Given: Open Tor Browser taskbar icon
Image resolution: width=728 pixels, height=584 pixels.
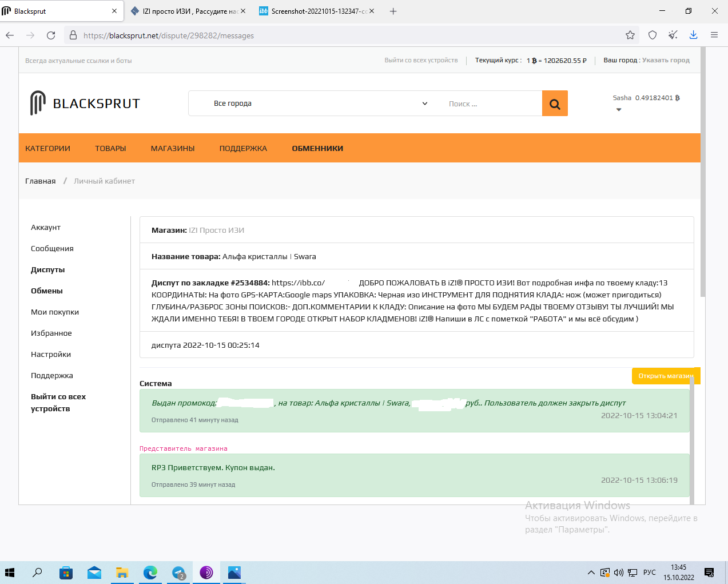Looking at the screenshot, I should click(206, 573).
